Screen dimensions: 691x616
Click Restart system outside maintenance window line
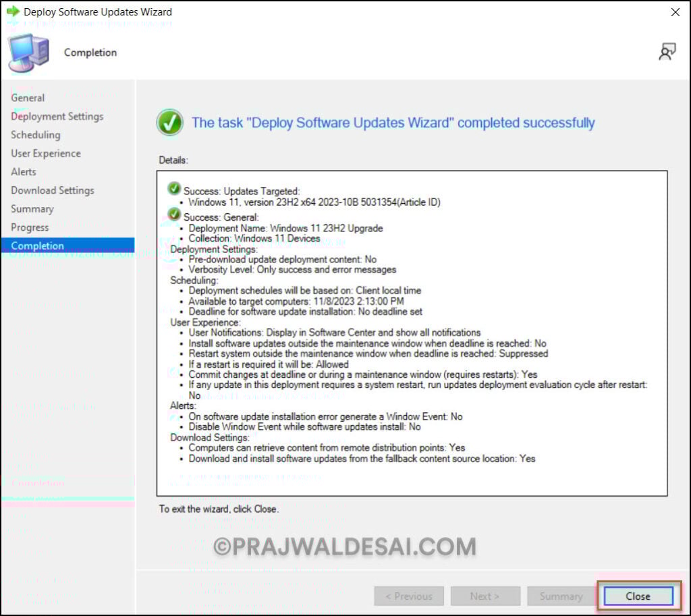pos(368,354)
